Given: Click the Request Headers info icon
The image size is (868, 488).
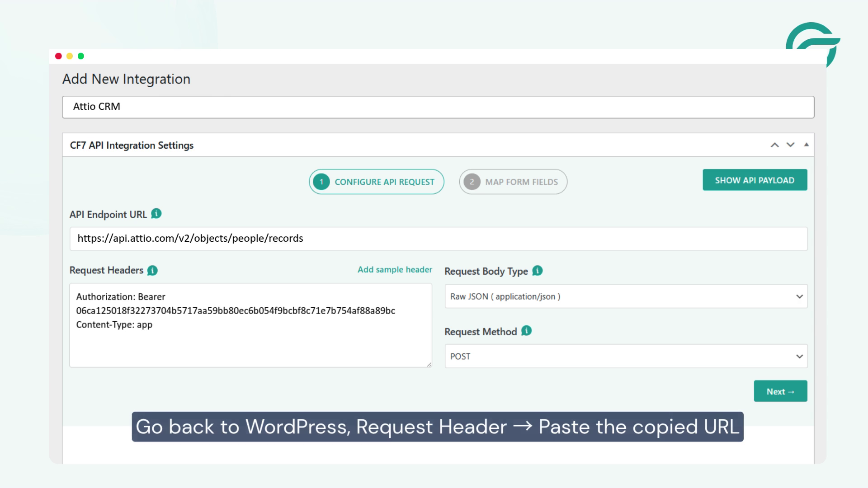Looking at the screenshot, I should point(152,271).
